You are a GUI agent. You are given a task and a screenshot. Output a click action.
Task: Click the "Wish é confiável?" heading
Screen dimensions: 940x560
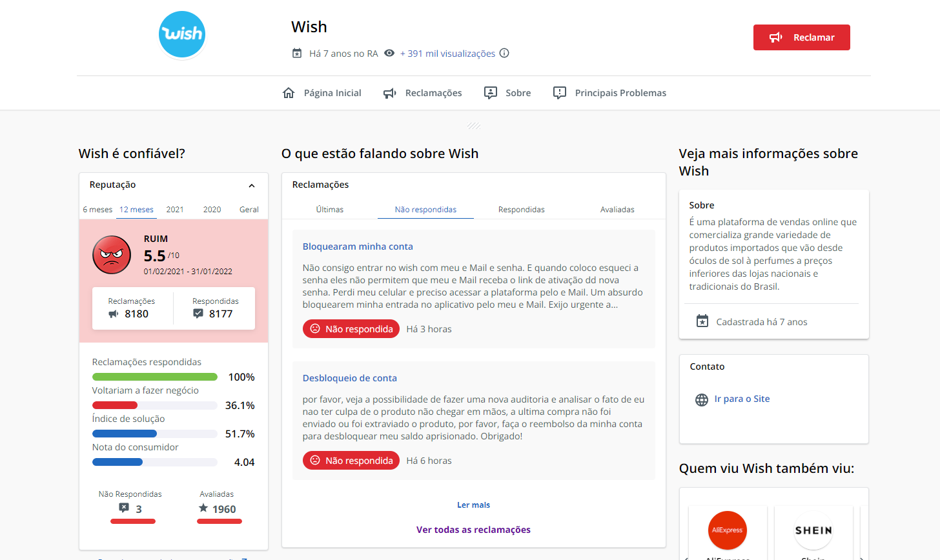(x=132, y=154)
